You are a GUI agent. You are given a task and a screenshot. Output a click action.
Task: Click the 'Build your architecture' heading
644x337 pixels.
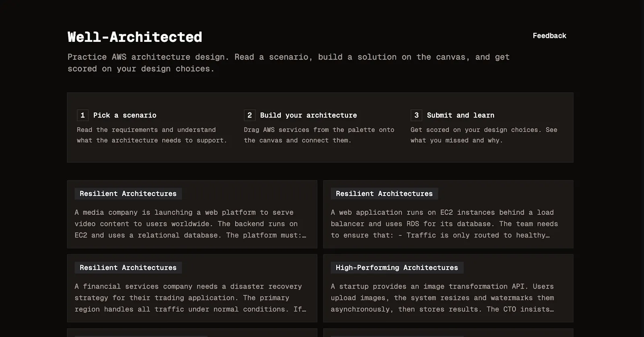308,115
